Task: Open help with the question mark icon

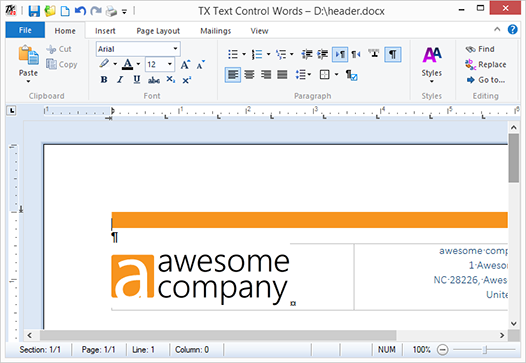Action: (x=512, y=30)
